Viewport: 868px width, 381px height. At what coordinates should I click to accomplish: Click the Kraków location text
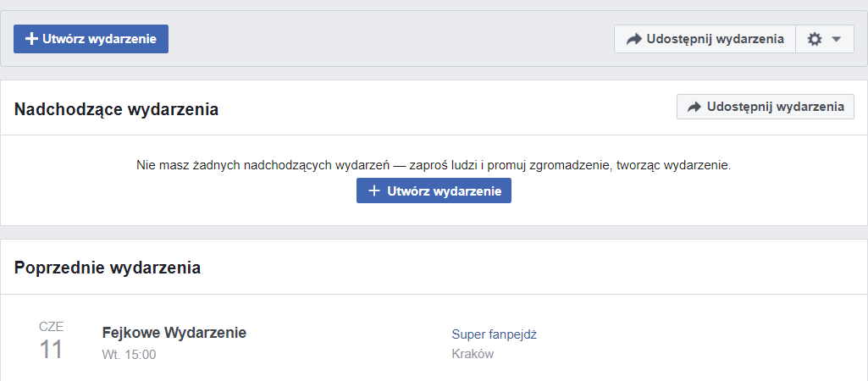coord(473,354)
